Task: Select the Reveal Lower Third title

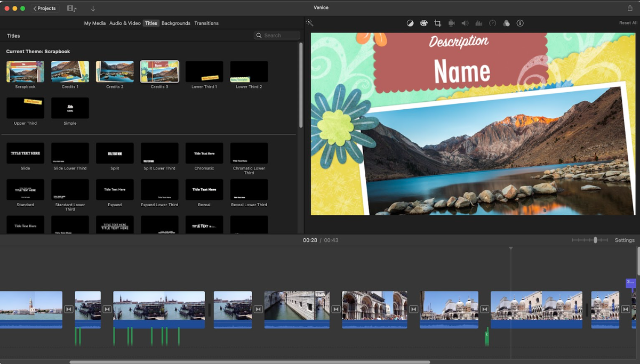Action: click(249, 190)
